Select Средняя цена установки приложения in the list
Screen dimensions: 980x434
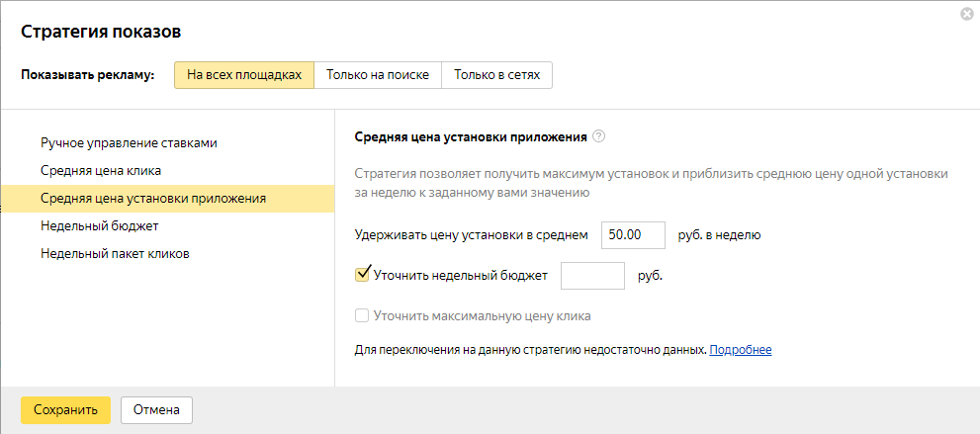click(153, 198)
